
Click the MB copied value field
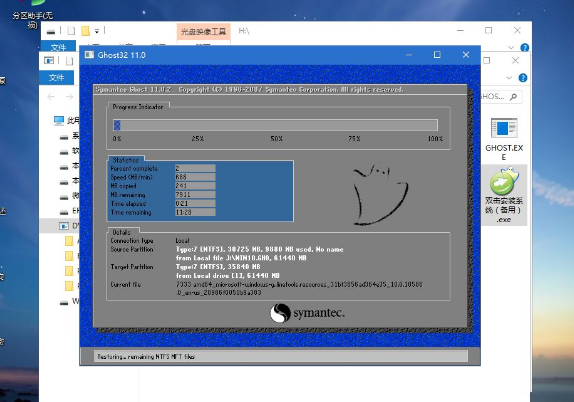pos(195,186)
